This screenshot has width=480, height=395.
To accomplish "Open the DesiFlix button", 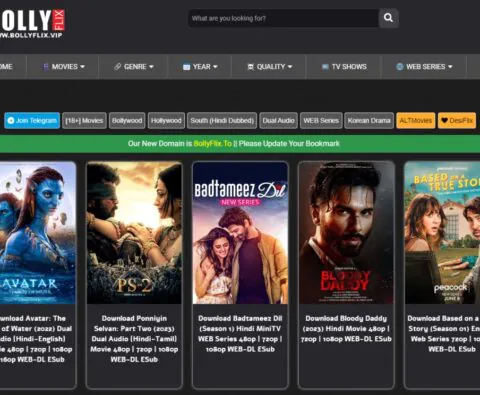I will [457, 120].
